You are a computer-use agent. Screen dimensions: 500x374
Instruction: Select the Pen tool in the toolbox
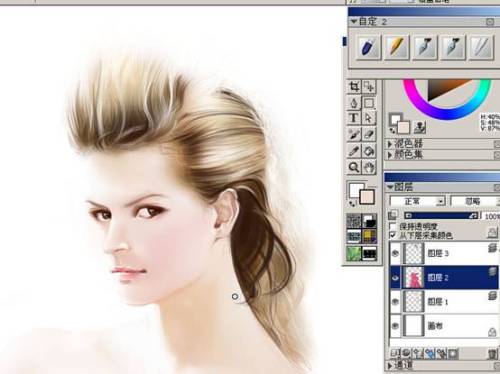(354, 103)
